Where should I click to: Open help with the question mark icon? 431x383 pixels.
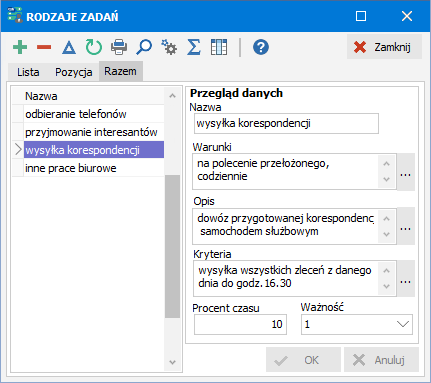pyautogui.click(x=261, y=47)
